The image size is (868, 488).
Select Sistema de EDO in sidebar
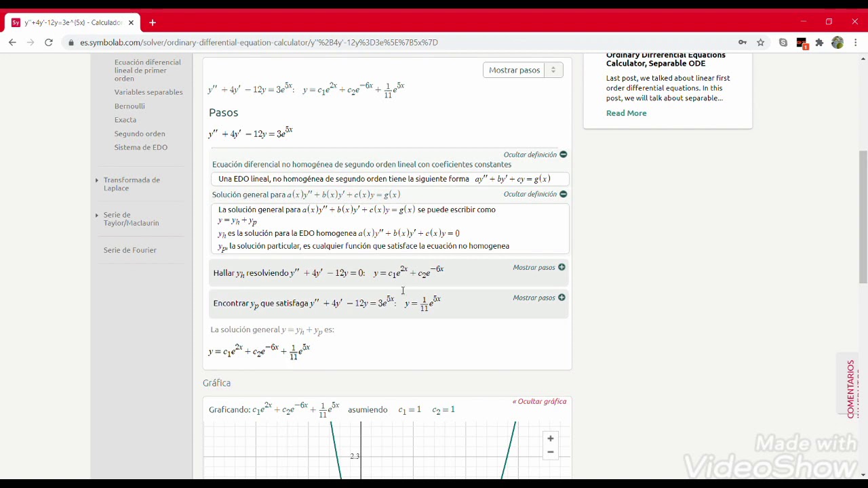141,147
